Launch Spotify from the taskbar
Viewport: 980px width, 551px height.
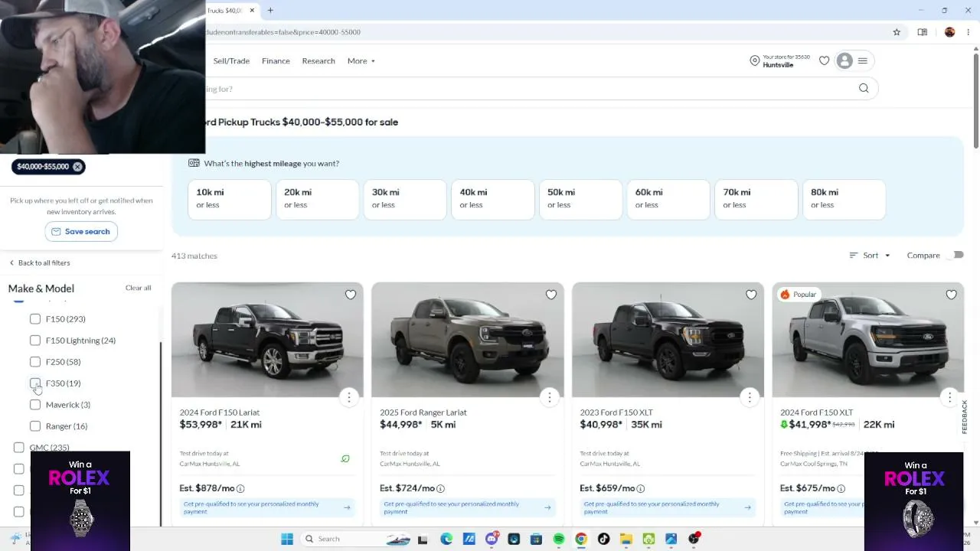coord(559,539)
